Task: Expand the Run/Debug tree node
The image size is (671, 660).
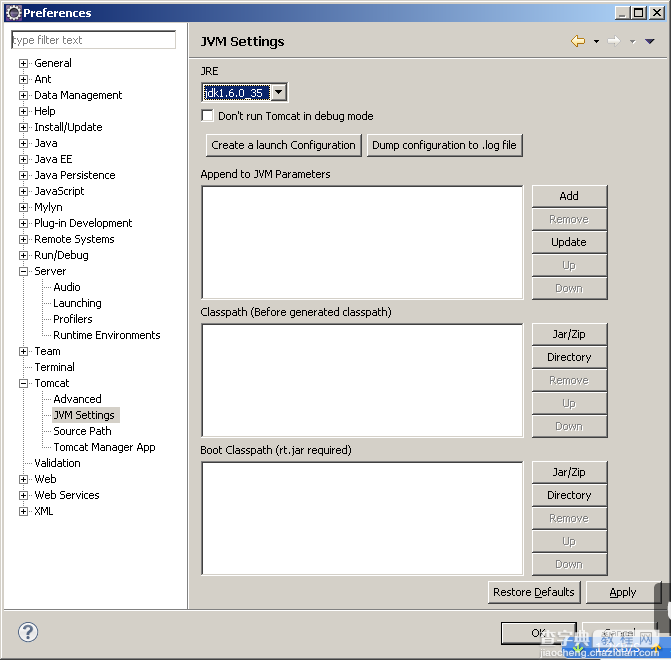Action: [24, 256]
